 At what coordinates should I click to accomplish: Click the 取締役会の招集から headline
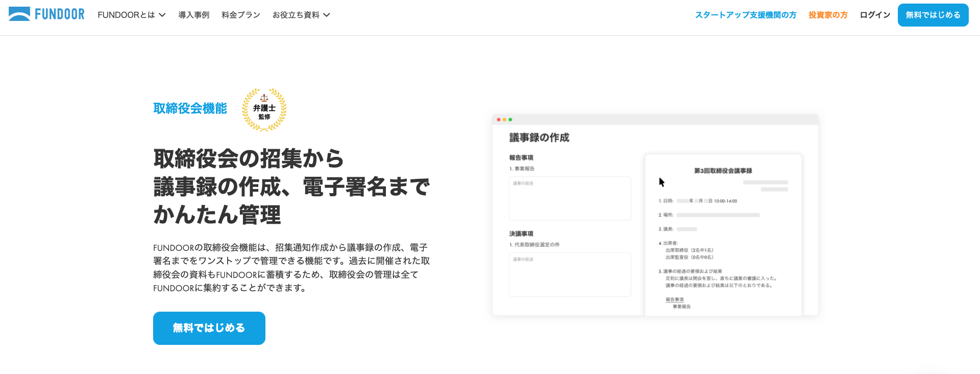tap(291, 186)
